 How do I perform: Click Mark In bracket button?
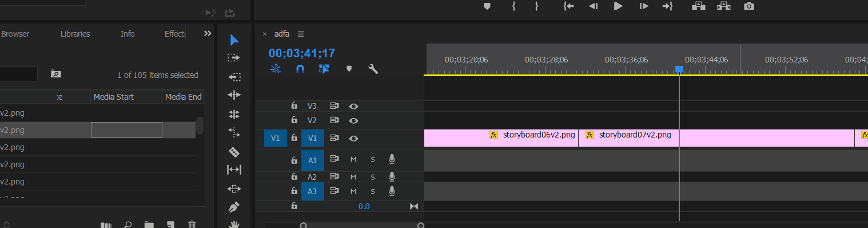514,6
